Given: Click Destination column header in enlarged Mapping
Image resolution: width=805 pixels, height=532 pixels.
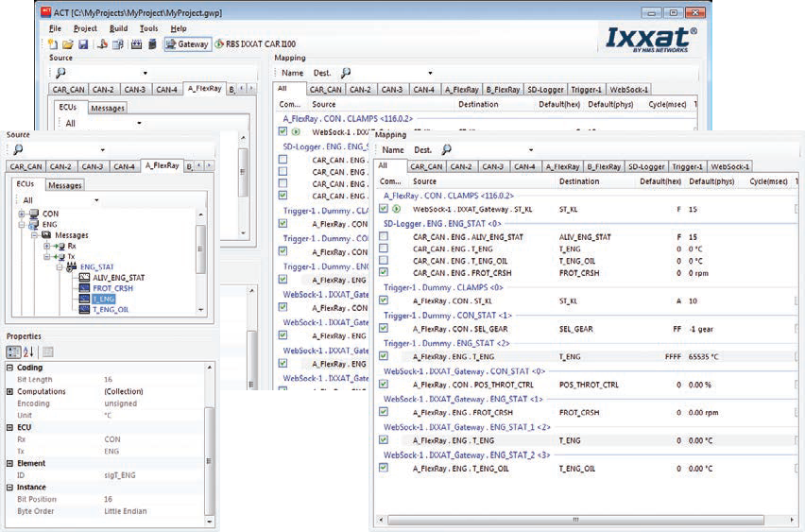Looking at the screenshot, I should point(579,181).
